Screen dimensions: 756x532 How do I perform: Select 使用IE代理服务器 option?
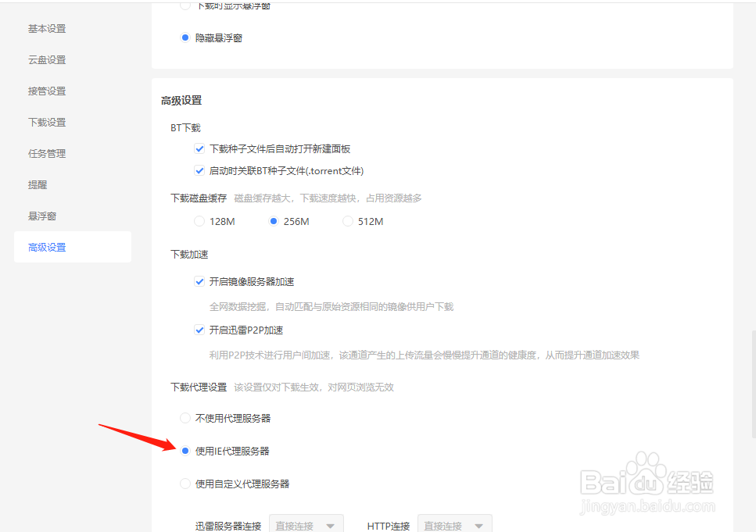tap(185, 451)
